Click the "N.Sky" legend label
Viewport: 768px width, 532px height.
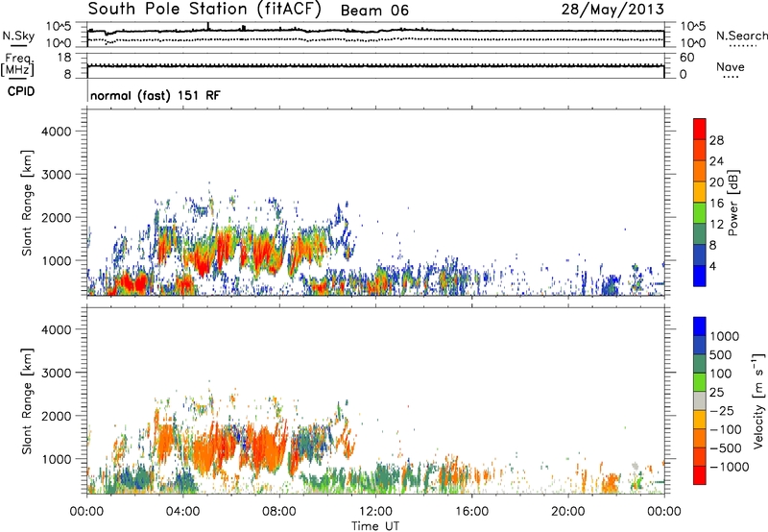(x=18, y=36)
